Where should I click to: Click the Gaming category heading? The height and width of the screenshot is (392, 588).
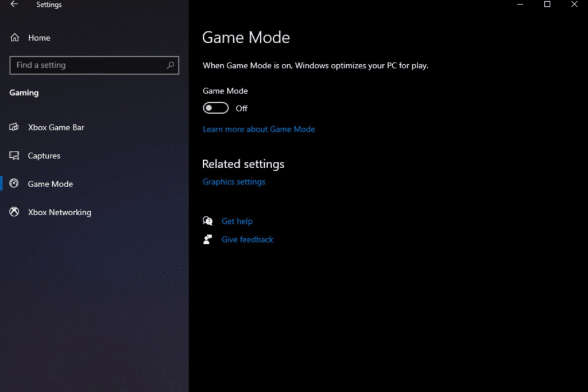pyautogui.click(x=24, y=92)
